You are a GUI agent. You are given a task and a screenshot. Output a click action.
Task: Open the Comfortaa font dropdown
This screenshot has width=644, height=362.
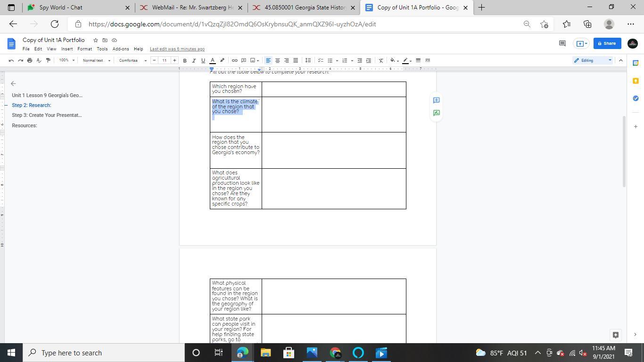(132, 60)
